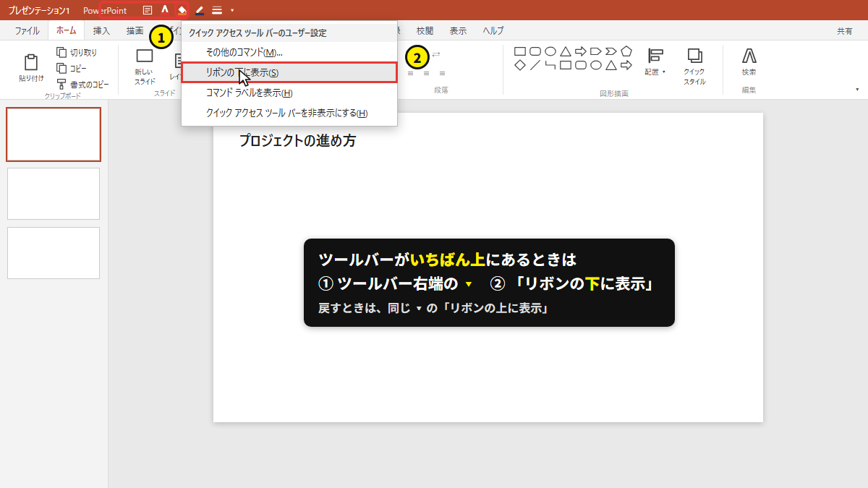This screenshot has width=868, height=488.
Task: Open the ファイル tab
Action: (x=27, y=31)
